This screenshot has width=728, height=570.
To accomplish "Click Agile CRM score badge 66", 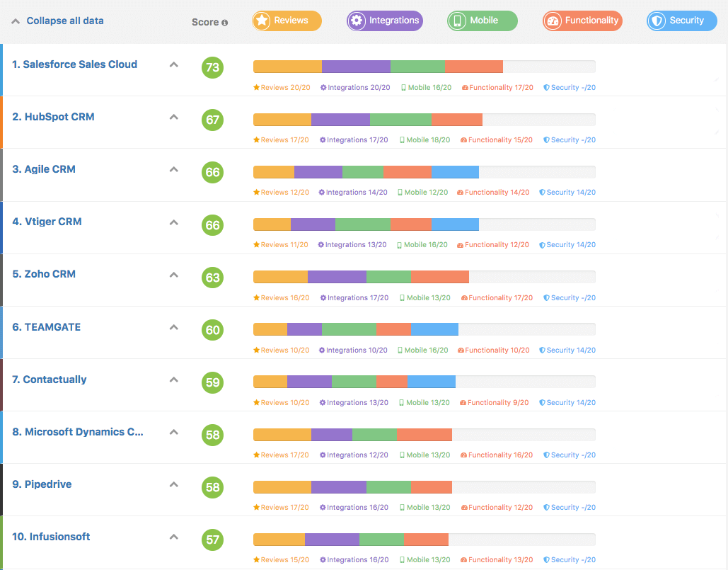I will click(213, 172).
